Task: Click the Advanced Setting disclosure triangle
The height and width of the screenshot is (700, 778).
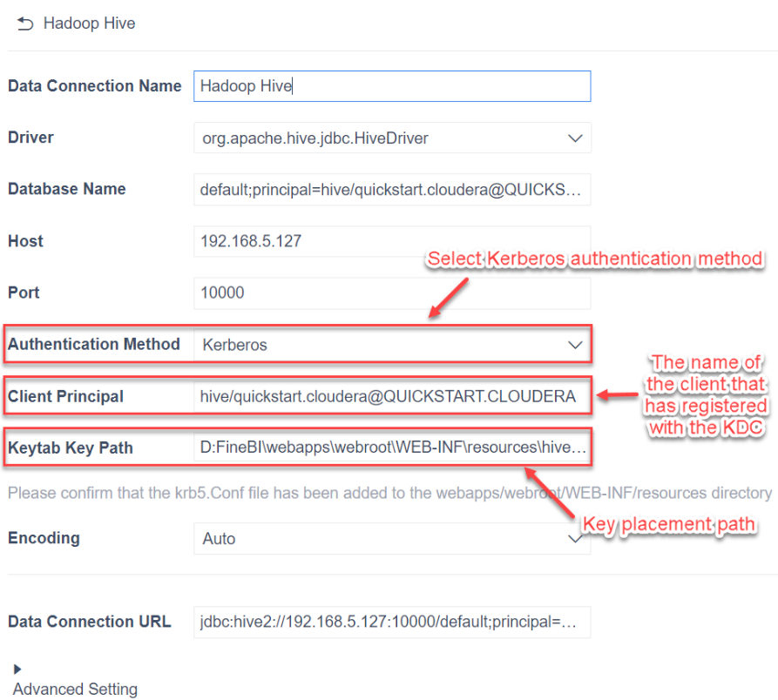Action: point(16,669)
